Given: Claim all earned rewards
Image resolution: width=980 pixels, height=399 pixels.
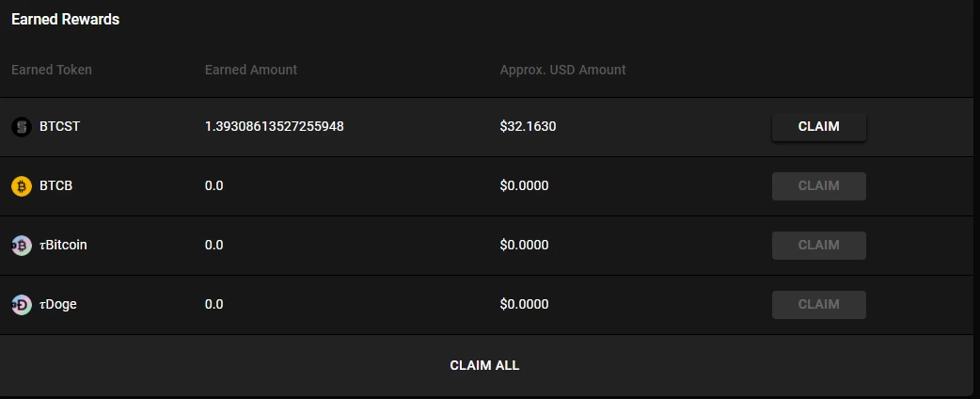Looking at the screenshot, I should pos(484,365).
